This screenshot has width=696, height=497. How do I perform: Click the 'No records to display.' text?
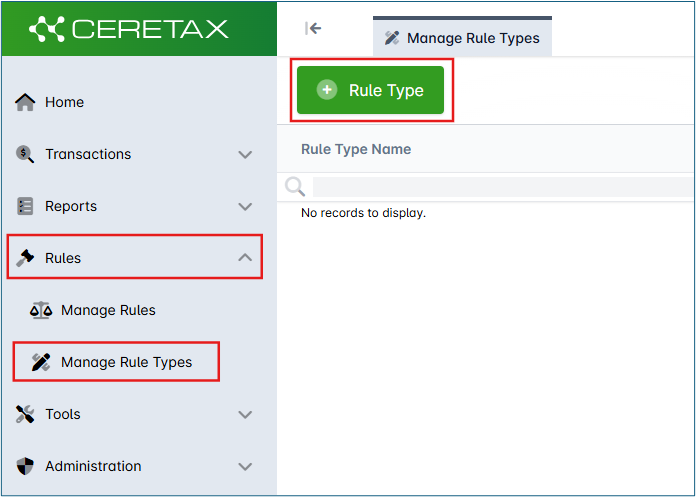(364, 213)
